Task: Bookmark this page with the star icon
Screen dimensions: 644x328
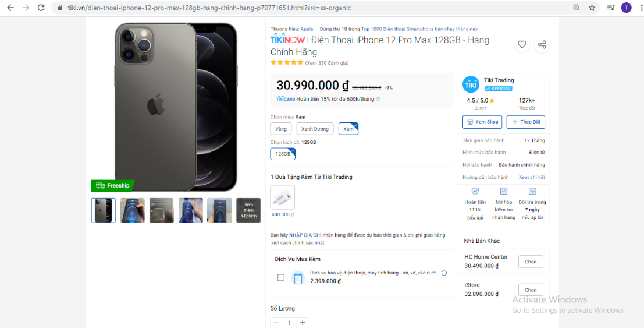Action: (592, 8)
